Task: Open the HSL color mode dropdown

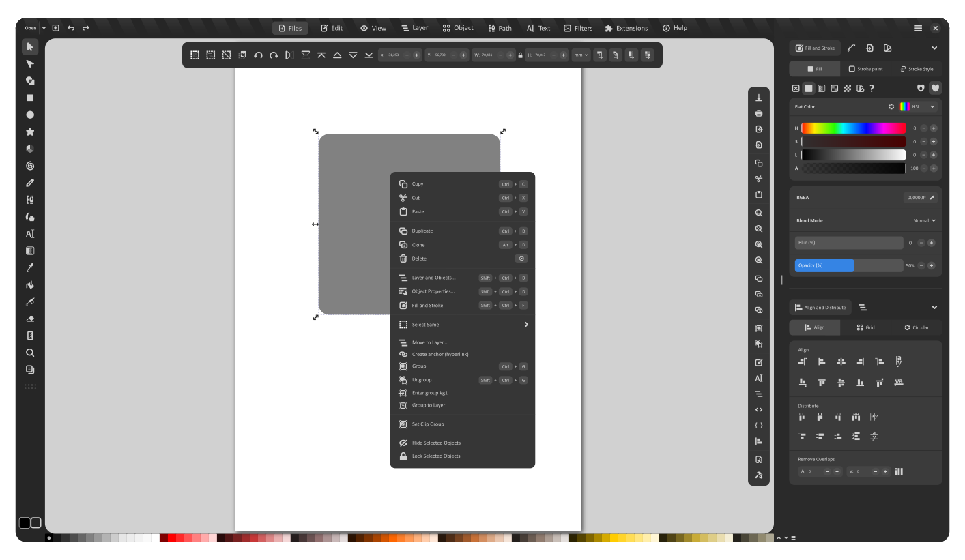Action: click(x=918, y=107)
